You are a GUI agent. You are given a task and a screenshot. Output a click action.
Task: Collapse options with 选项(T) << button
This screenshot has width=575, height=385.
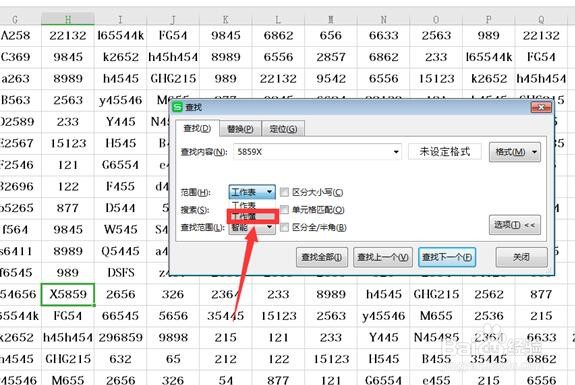[514, 225]
